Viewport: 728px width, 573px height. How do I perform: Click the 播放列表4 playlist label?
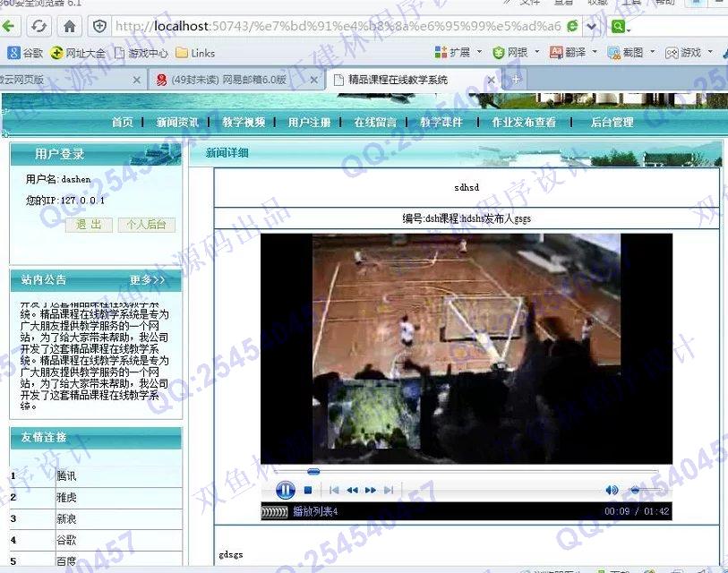click(x=315, y=512)
